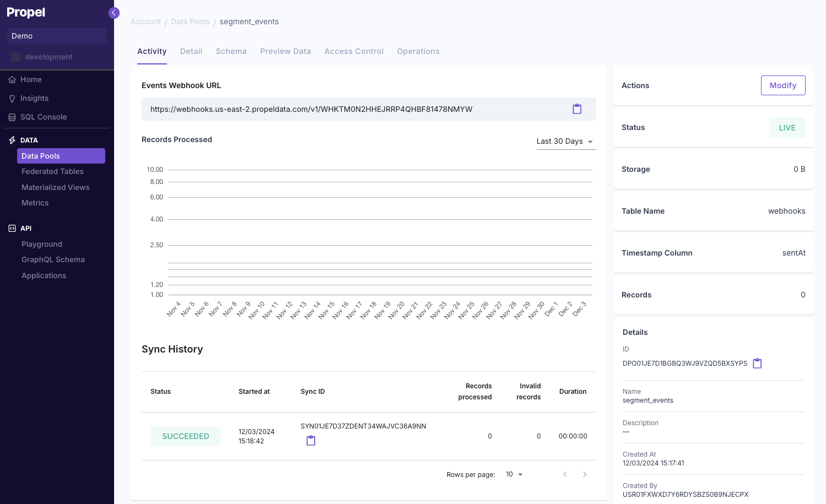Navigate to Account via breadcrumb
The image size is (826, 504).
pos(145,21)
